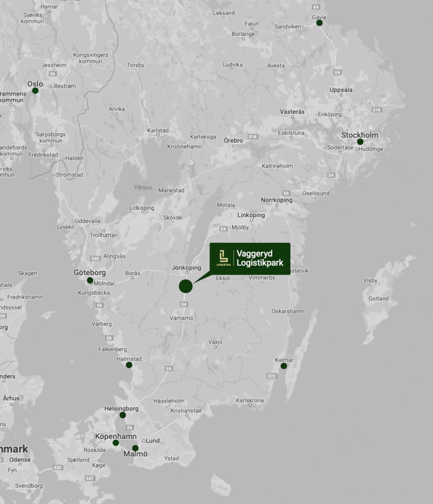The height and width of the screenshot is (504, 433).
Task: Select the Växjö city label
Action: [x=215, y=342]
